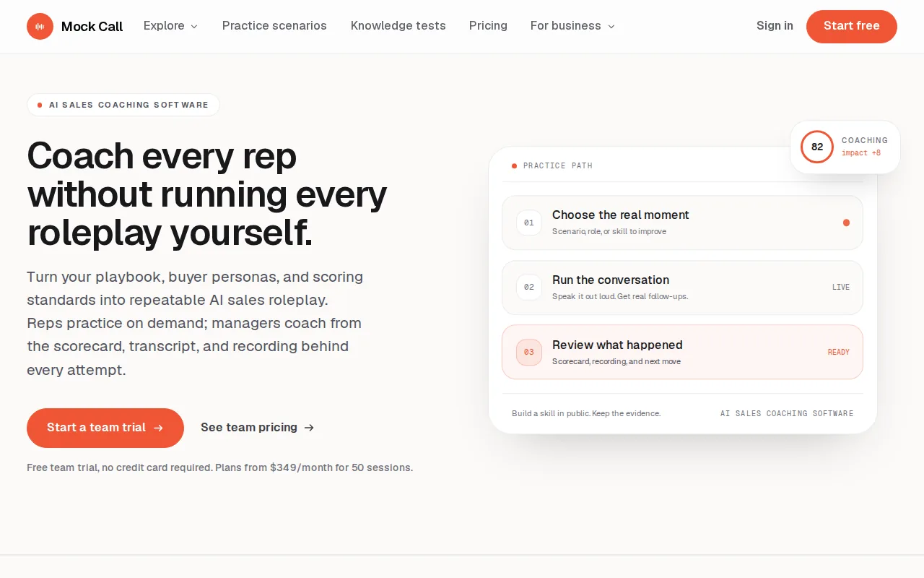Click the Scenario, role, or skill subtitle
The width and height of the screenshot is (924, 578).
(x=609, y=232)
